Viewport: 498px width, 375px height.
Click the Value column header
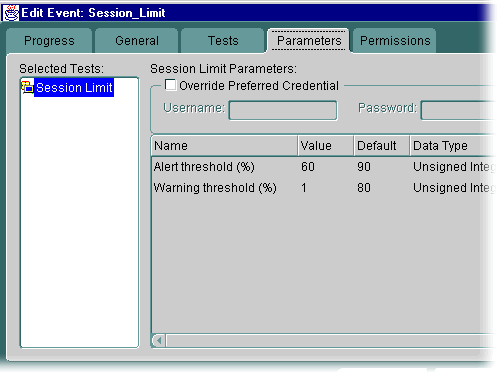pyautogui.click(x=326, y=146)
